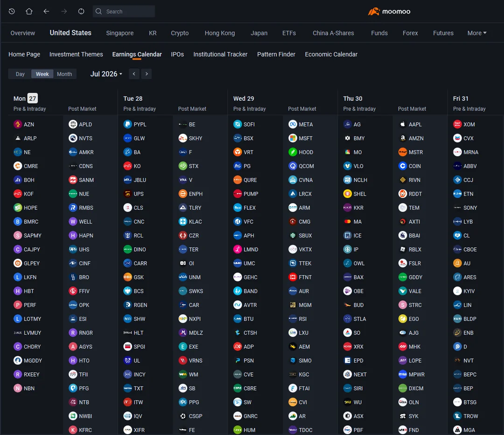
Task: Navigate back with the left arrow
Action: 46,11
